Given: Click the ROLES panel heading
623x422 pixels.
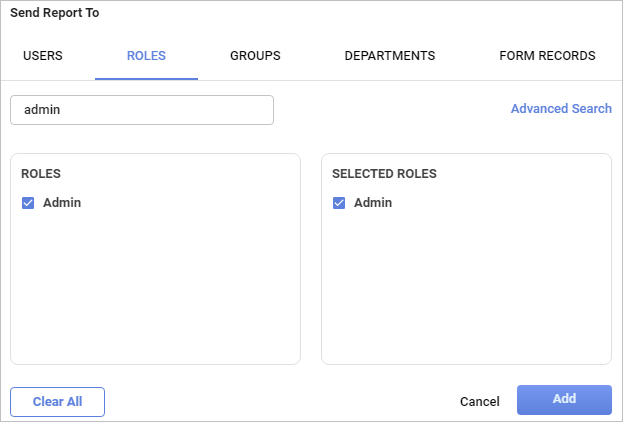Looking at the screenshot, I should point(41,174).
